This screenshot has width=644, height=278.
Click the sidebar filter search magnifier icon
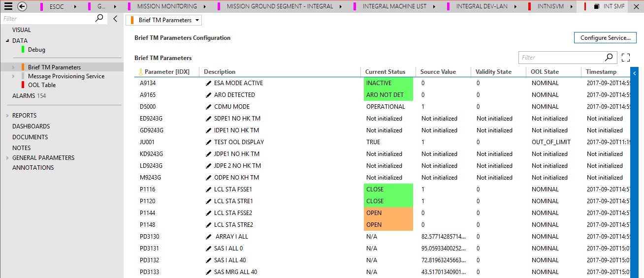click(x=99, y=18)
